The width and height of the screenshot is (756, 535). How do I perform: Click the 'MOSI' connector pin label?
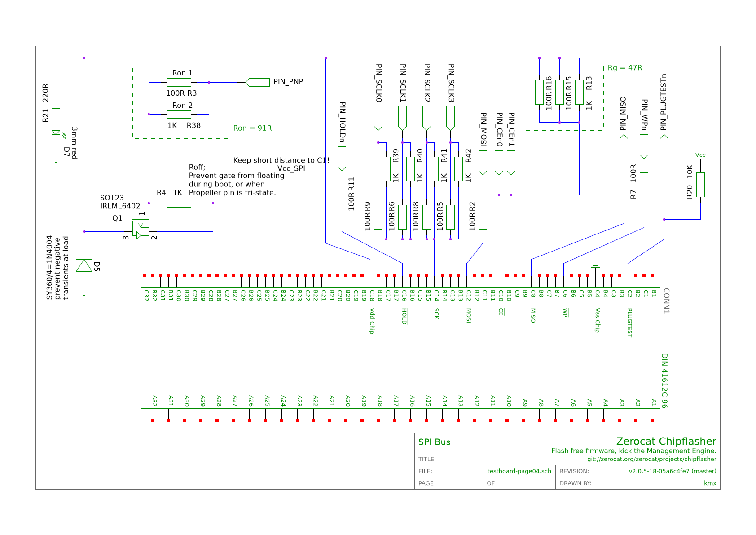pyautogui.click(x=469, y=315)
